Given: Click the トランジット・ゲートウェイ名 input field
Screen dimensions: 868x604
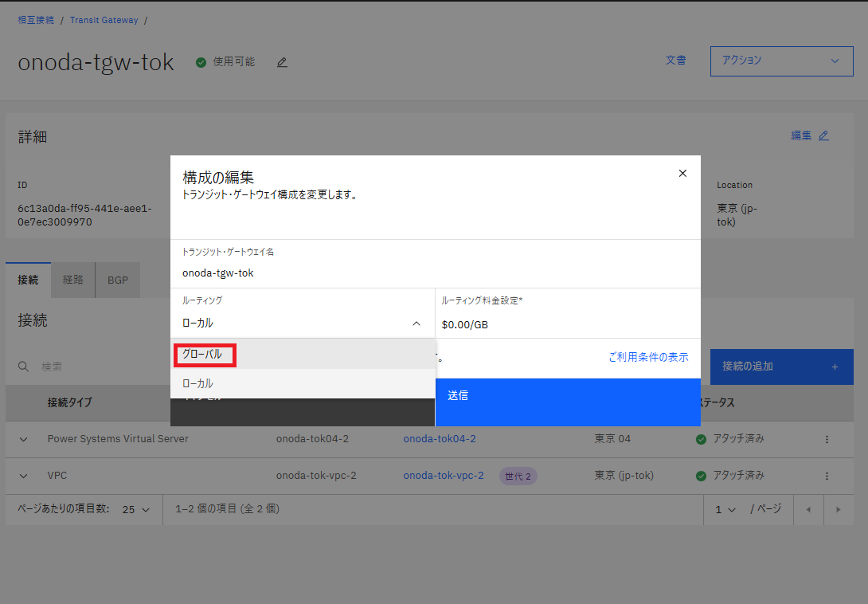Looking at the screenshot, I should (435, 273).
